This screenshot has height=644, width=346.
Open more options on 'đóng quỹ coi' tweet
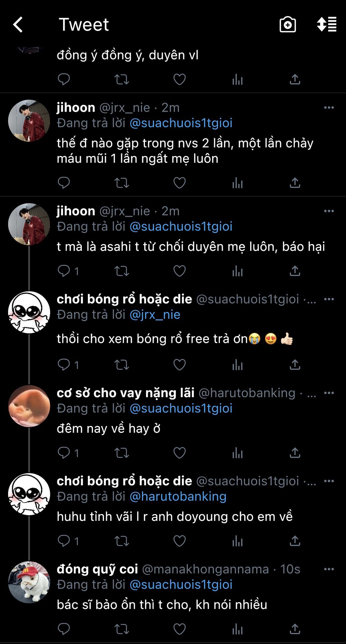(x=329, y=569)
